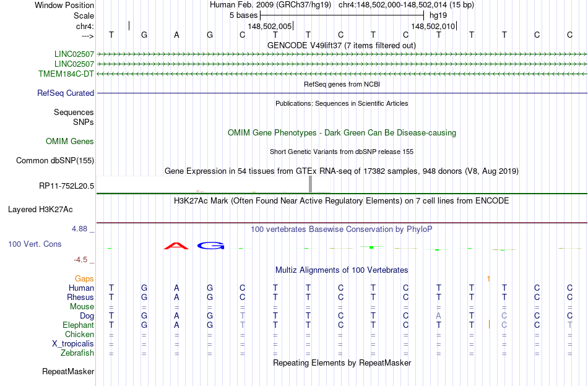588x386 pixels.
Task: Click the H3K27Ac Mark track title
Action: [341, 201]
